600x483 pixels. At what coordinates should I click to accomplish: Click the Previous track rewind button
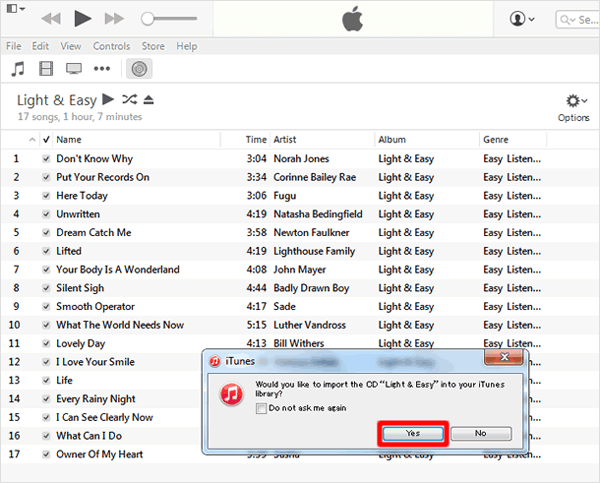pyautogui.click(x=51, y=18)
